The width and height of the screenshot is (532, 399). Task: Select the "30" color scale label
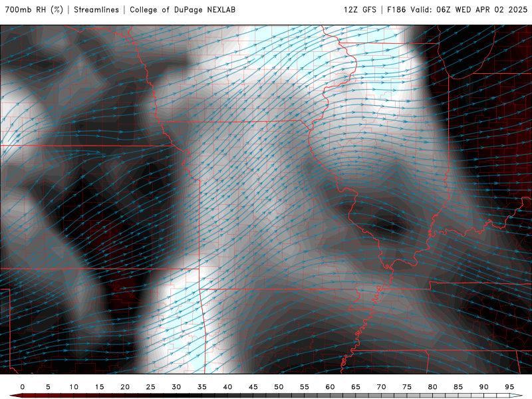tap(176, 387)
